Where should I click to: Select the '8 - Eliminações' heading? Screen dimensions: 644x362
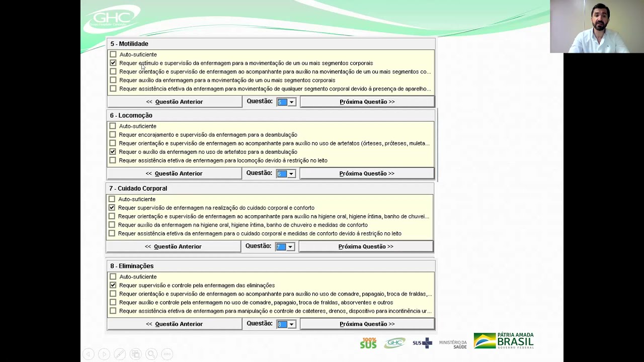coord(132,266)
